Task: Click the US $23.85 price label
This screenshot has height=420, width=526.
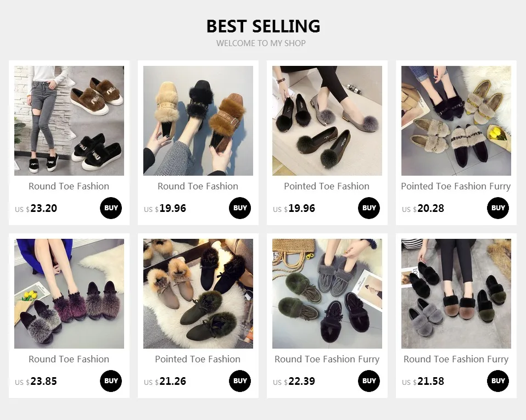Action: 36,382
